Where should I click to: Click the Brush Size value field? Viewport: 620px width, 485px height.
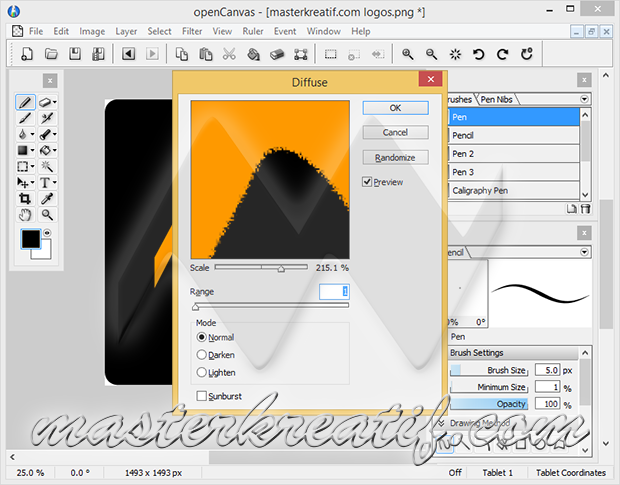pos(548,370)
